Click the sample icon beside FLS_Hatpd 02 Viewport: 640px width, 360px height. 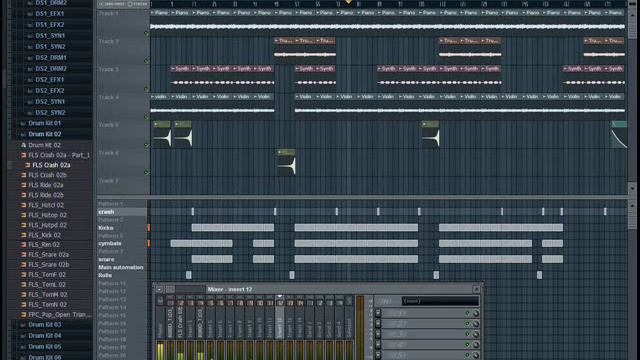(x=23, y=225)
